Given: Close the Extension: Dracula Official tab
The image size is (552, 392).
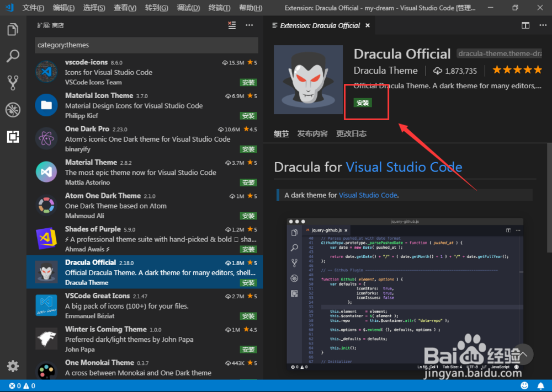Looking at the screenshot, I should 368,25.
